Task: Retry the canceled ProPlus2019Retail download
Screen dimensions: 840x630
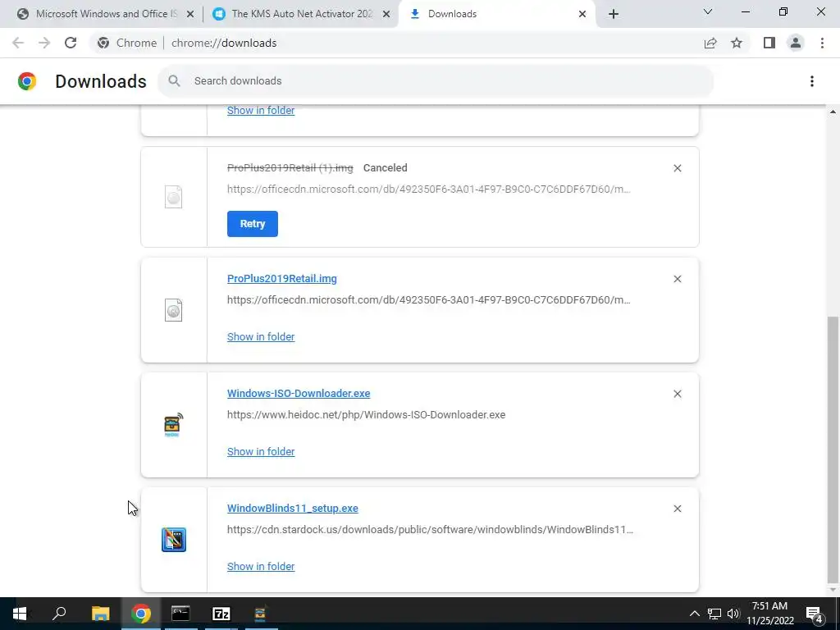Action: [x=253, y=224]
